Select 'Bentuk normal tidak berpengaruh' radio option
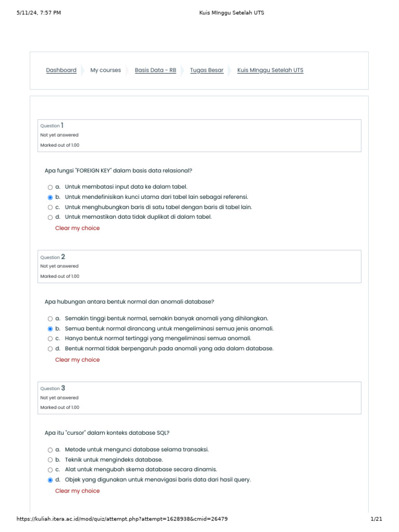 pyautogui.click(x=50, y=349)
